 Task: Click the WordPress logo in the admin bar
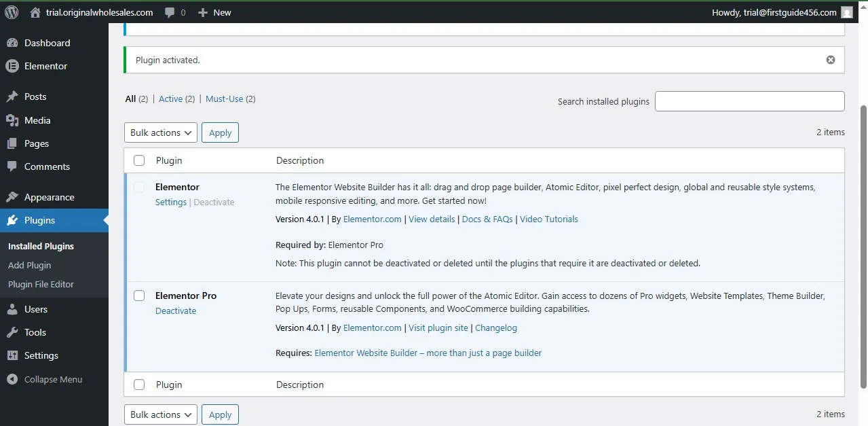coord(11,12)
